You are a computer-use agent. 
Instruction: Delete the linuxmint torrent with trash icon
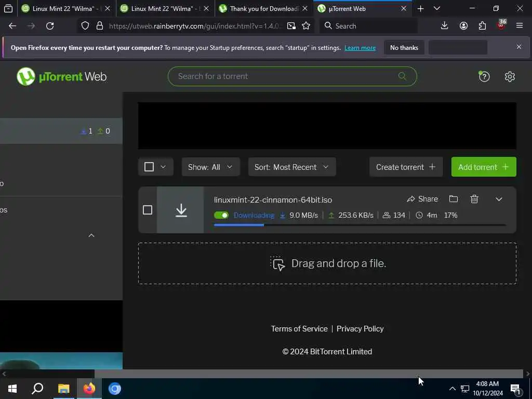pos(474,199)
